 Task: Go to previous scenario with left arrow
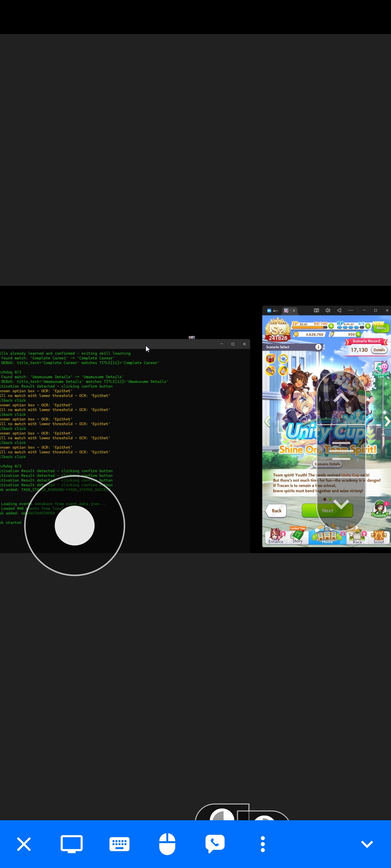click(268, 421)
